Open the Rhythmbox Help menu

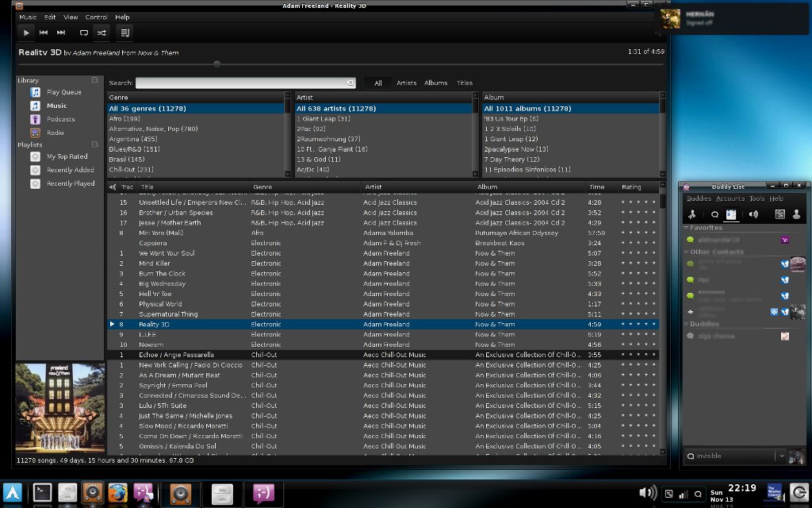[x=122, y=17]
